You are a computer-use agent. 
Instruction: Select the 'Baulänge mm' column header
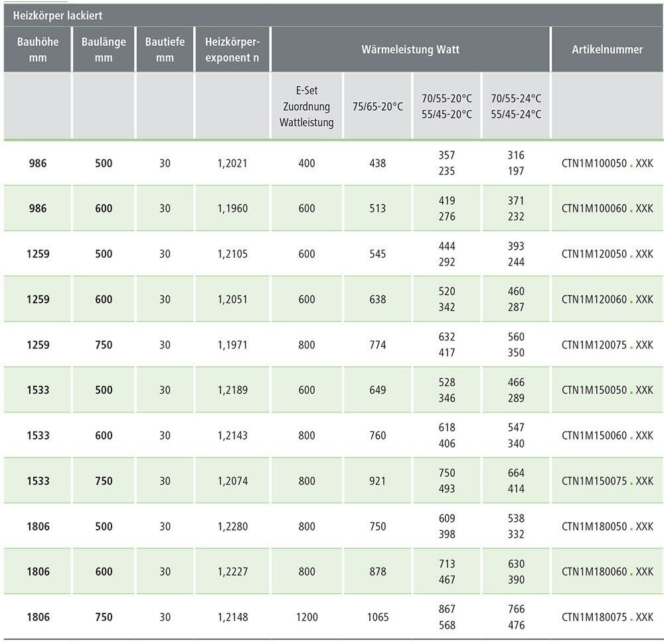click(104, 50)
